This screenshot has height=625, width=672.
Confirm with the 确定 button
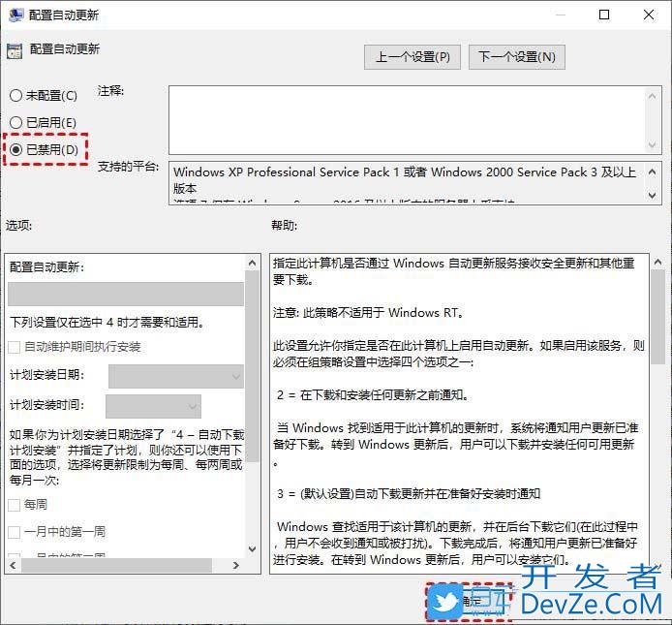tap(470, 602)
